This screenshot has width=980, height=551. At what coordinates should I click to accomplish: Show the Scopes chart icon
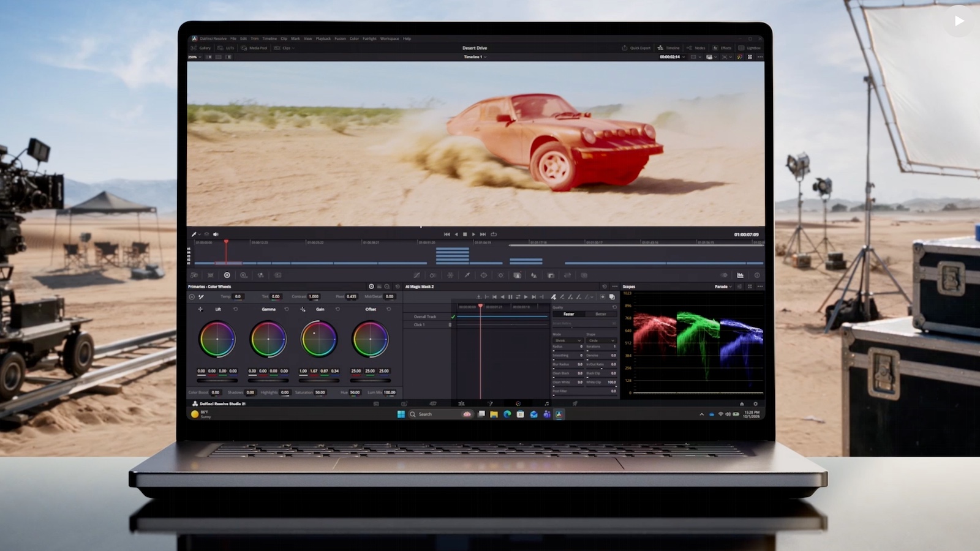740,275
